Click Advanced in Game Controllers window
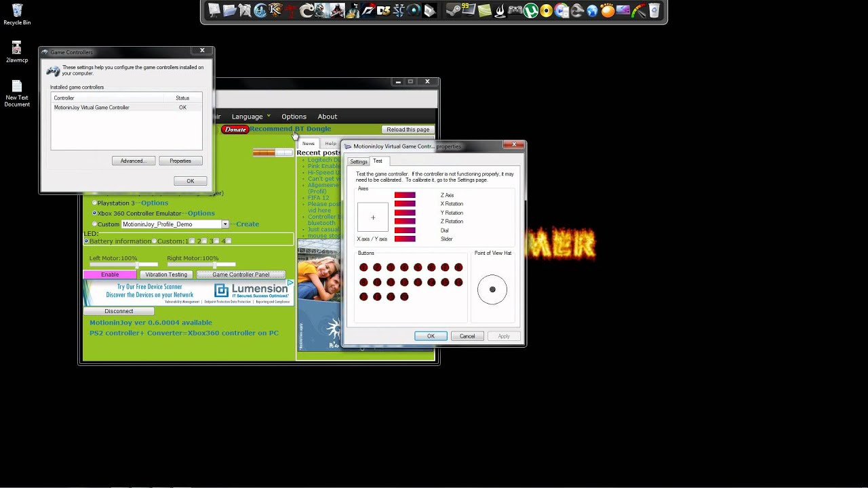 (134, 161)
